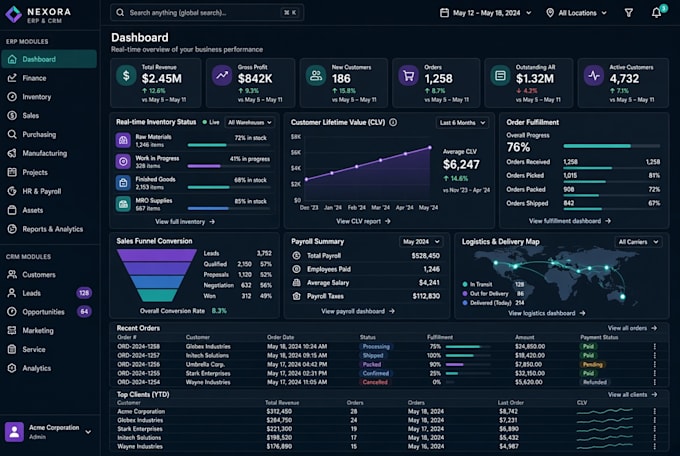The image size is (680, 456).
Task: Click View all clients link
Action: tap(632, 394)
